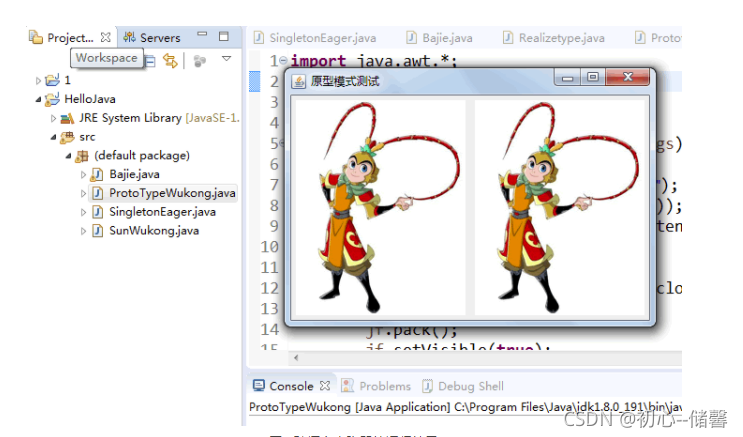Click the Console monitor icon

(x=259, y=385)
